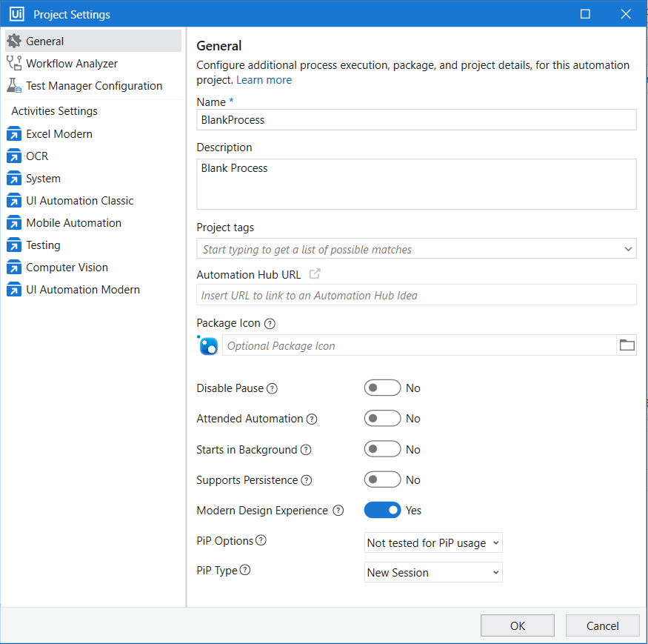Click the help icon beside Attended Automation
Screen dimensions: 648x644
(312, 419)
